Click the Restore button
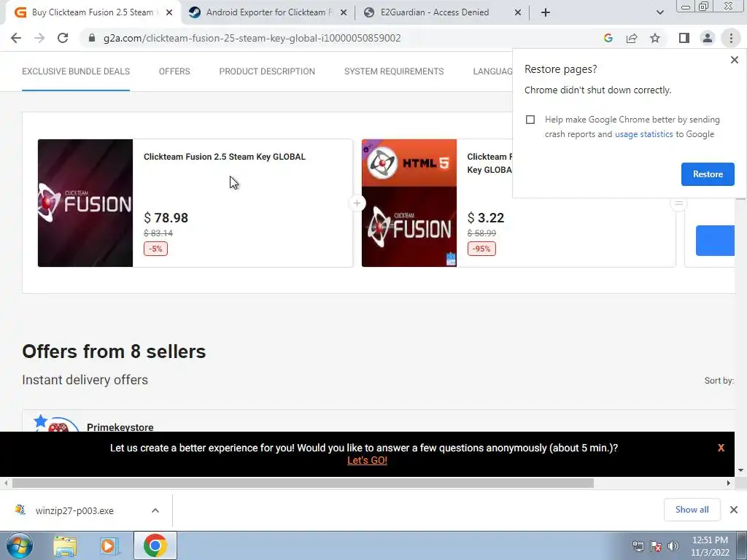Image resolution: width=747 pixels, height=560 pixels. tap(708, 174)
